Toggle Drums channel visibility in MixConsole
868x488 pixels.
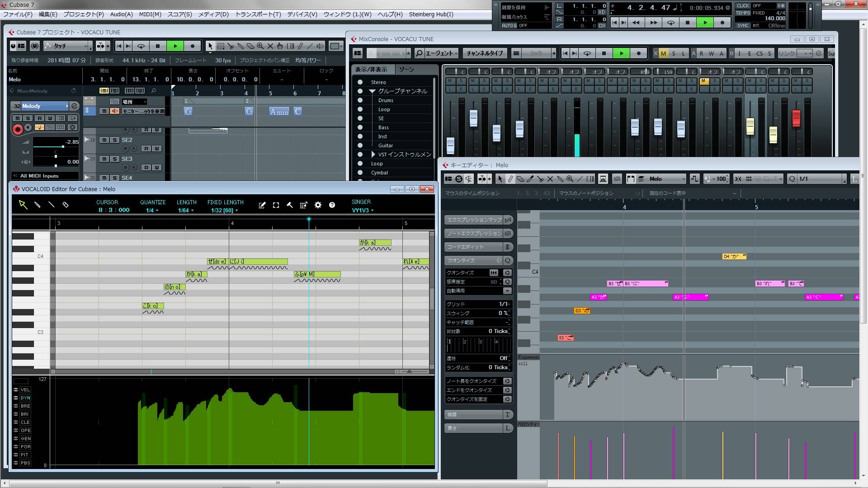click(x=360, y=100)
